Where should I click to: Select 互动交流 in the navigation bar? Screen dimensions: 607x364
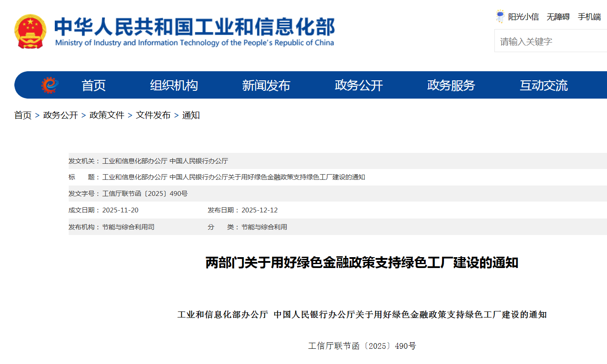tap(544, 86)
